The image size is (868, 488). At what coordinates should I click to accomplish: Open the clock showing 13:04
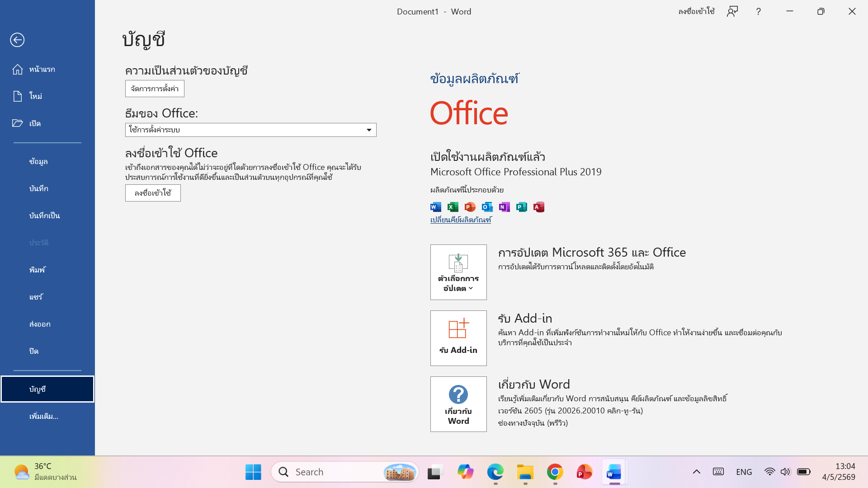pos(839,472)
